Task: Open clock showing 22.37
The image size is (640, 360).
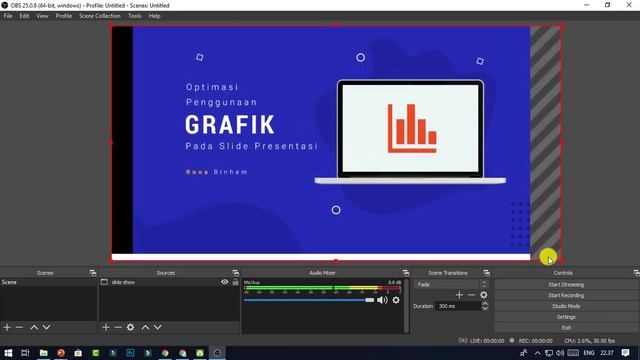Action: [x=607, y=353]
